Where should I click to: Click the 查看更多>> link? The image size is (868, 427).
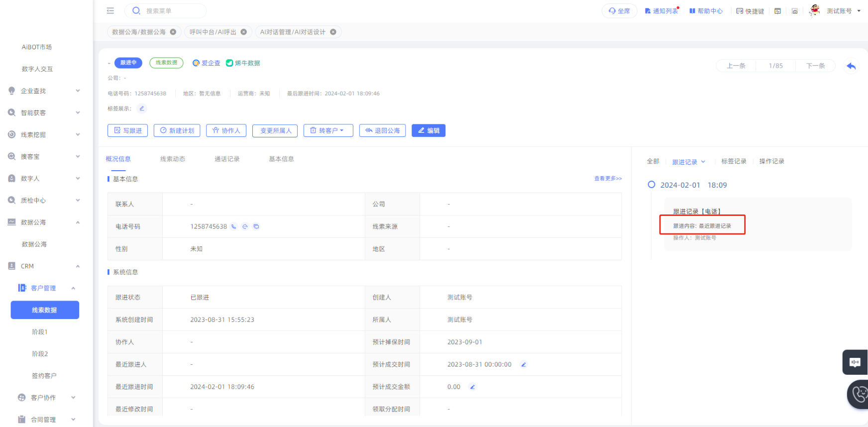click(x=608, y=179)
